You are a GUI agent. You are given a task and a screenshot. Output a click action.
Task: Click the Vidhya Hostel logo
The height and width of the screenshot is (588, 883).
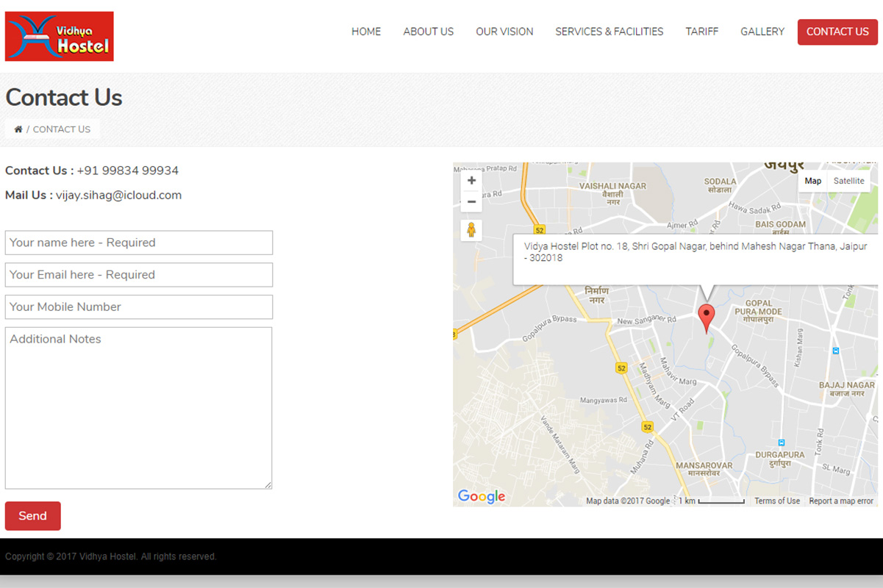(x=60, y=36)
